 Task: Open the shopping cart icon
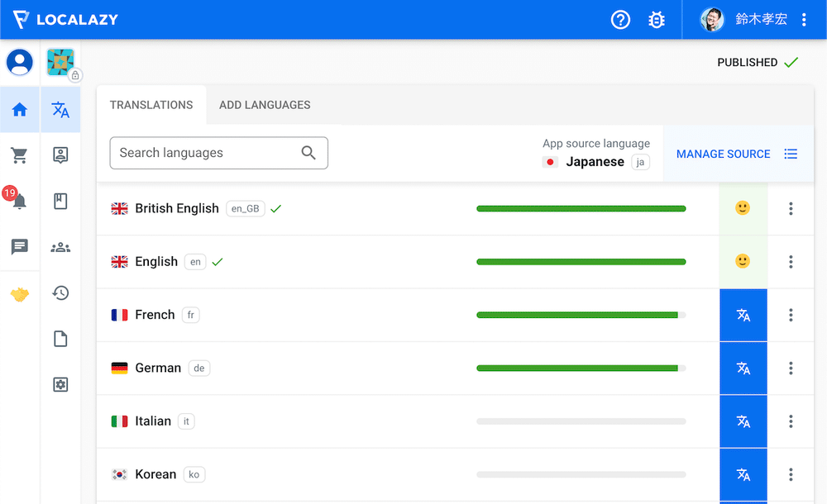[x=20, y=155]
